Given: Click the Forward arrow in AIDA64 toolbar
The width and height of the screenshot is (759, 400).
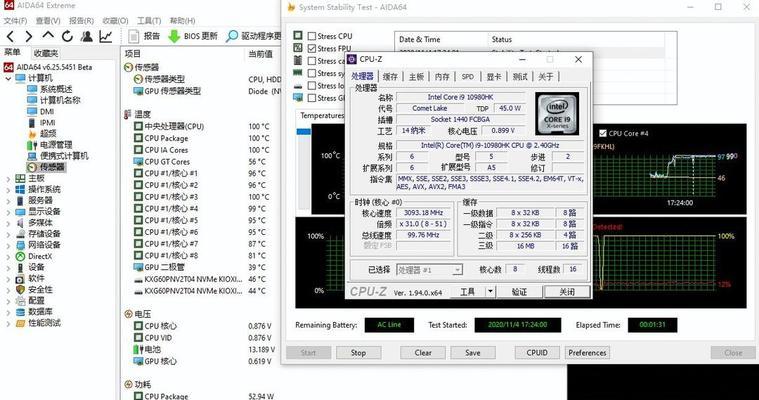Looking at the screenshot, I should (29, 36).
